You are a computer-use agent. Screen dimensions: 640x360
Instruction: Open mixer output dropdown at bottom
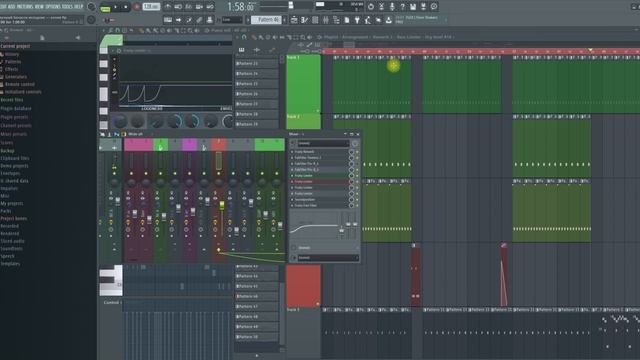[328, 258]
